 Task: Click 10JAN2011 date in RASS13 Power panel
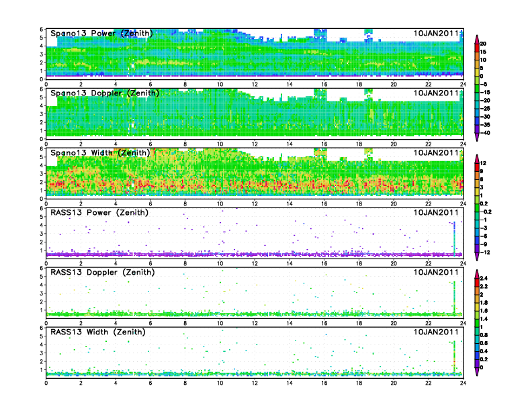click(436, 213)
